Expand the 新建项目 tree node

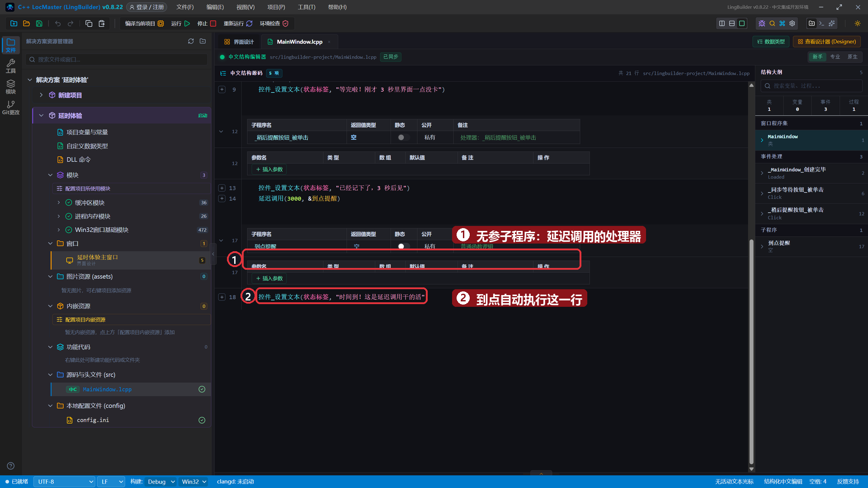(x=41, y=95)
